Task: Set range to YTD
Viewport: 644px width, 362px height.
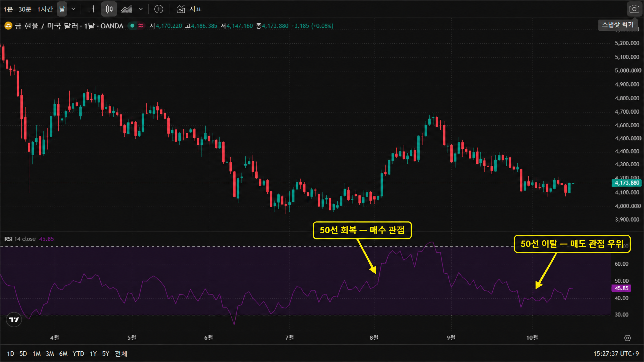Action: coord(78,354)
